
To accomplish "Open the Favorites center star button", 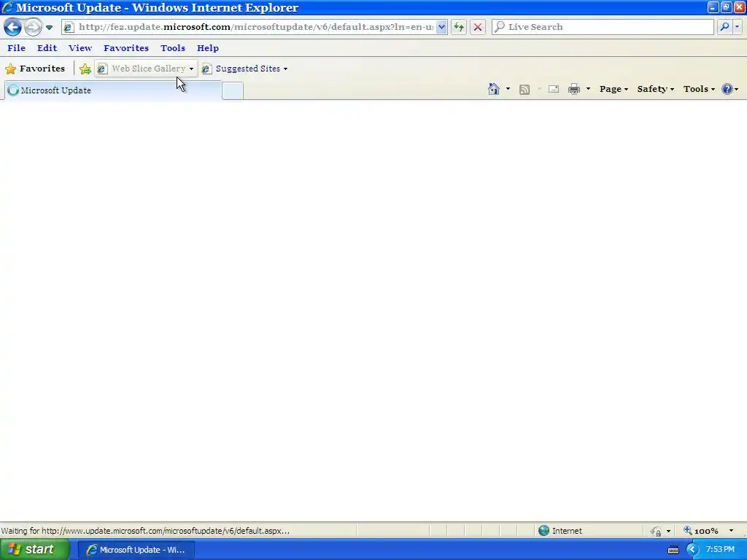I will point(35,69).
